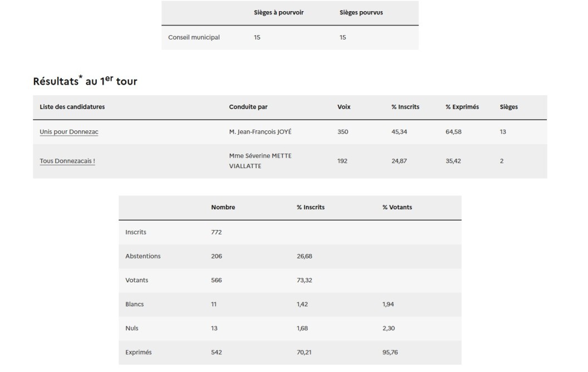
Task: Click the Sièges pourvus header
Action: (x=361, y=13)
